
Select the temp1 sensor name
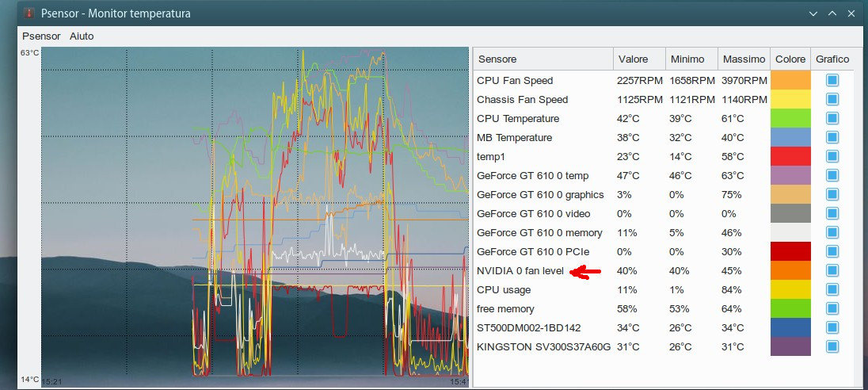coord(491,157)
